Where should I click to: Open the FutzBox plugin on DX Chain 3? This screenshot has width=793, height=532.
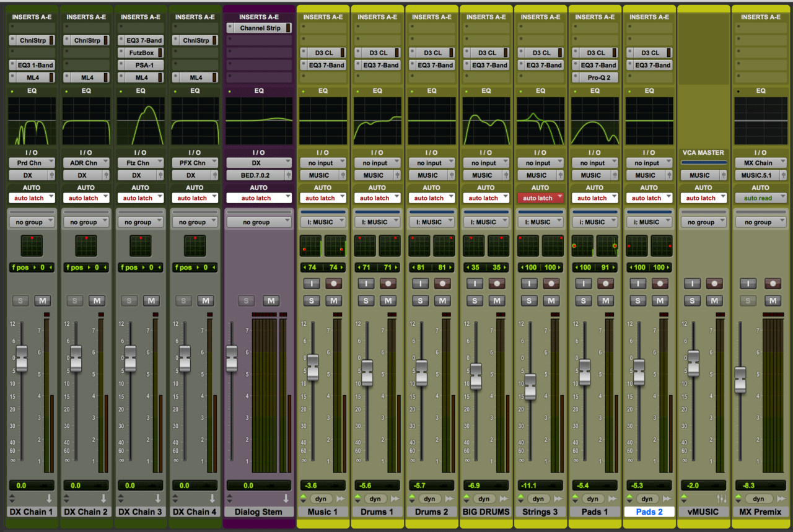point(140,53)
